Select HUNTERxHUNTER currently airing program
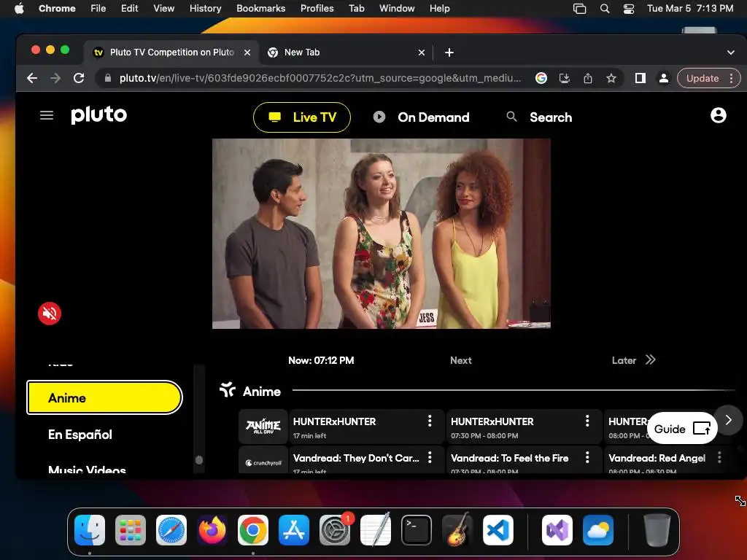This screenshot has width=747, height=560. pyautogui.click(x=365, y=427)
